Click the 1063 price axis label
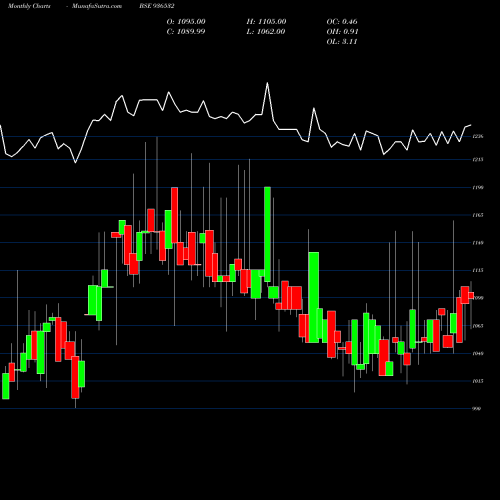The height and width of the screenshot is (500, 500). coord(478,326)
